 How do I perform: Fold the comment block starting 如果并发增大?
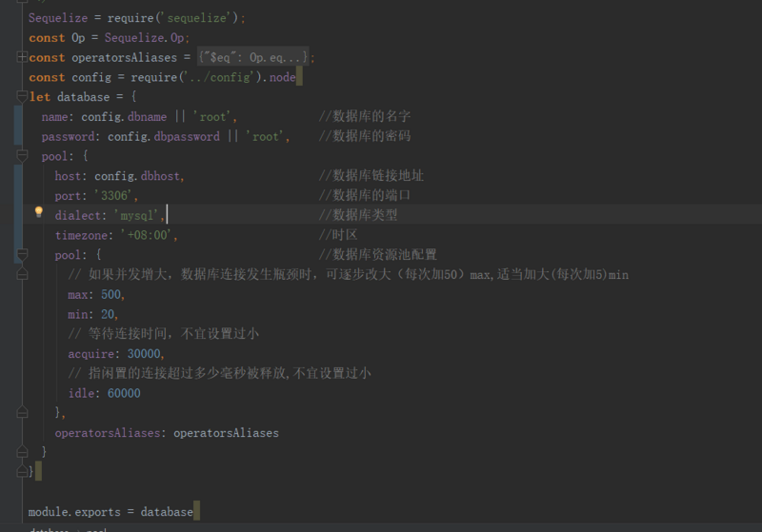coord(22,274)
